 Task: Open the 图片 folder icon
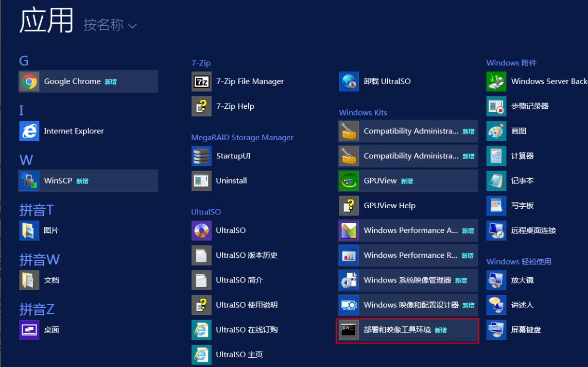pos(29,230)
